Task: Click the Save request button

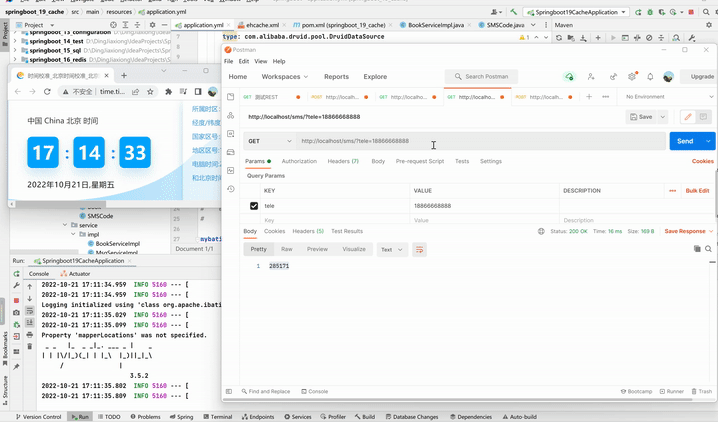Action: [x=641, y=117]
